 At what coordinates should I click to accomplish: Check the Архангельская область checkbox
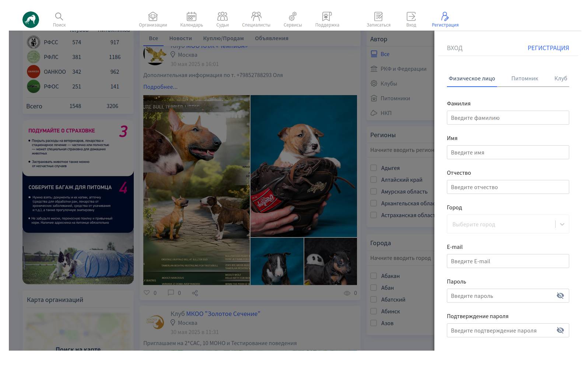374,203
